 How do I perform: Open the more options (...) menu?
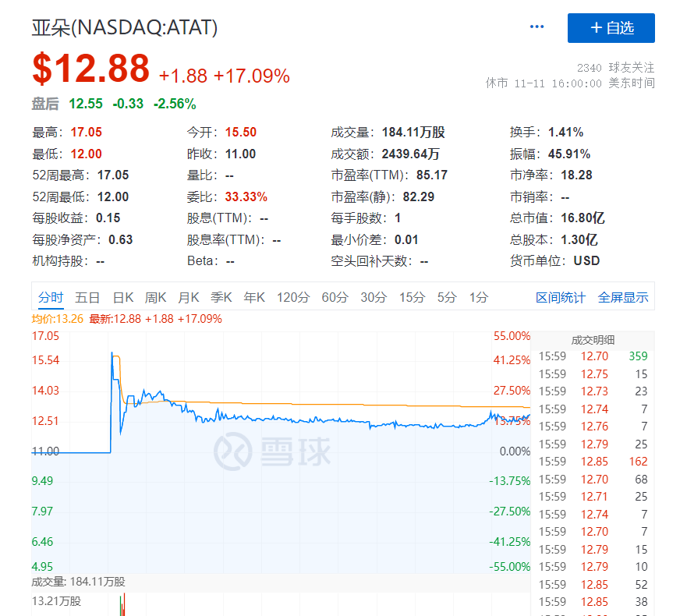536,26
